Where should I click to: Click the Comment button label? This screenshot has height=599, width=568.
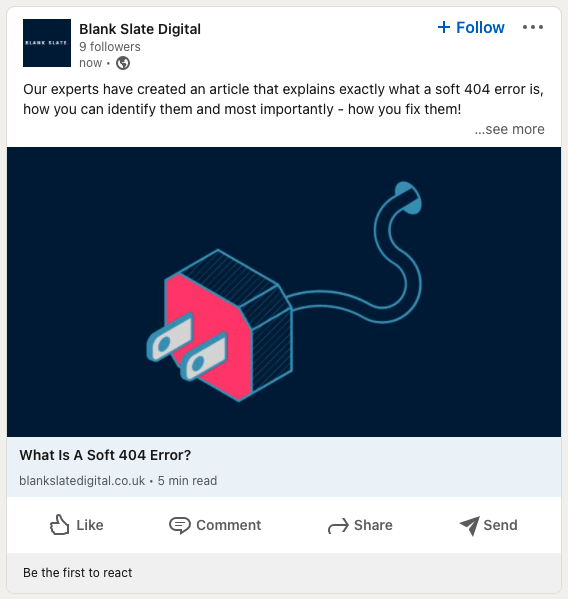click(229, 525)
